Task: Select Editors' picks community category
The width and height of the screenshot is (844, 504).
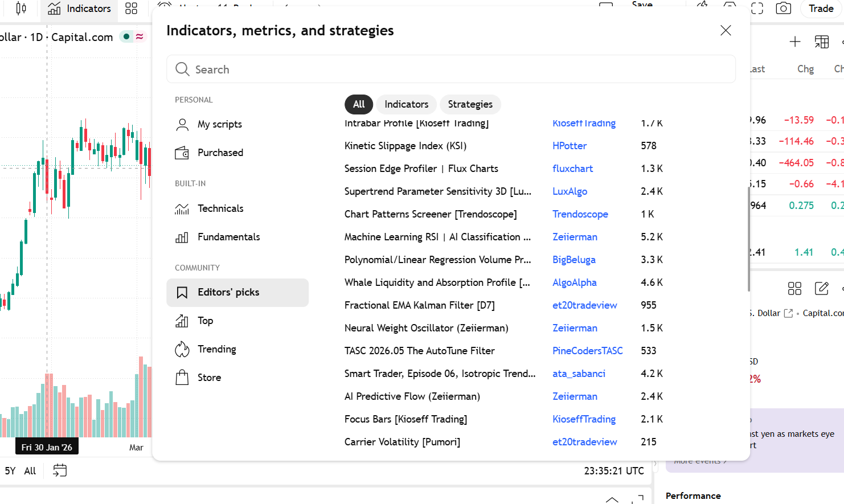Action: (237, 293)
